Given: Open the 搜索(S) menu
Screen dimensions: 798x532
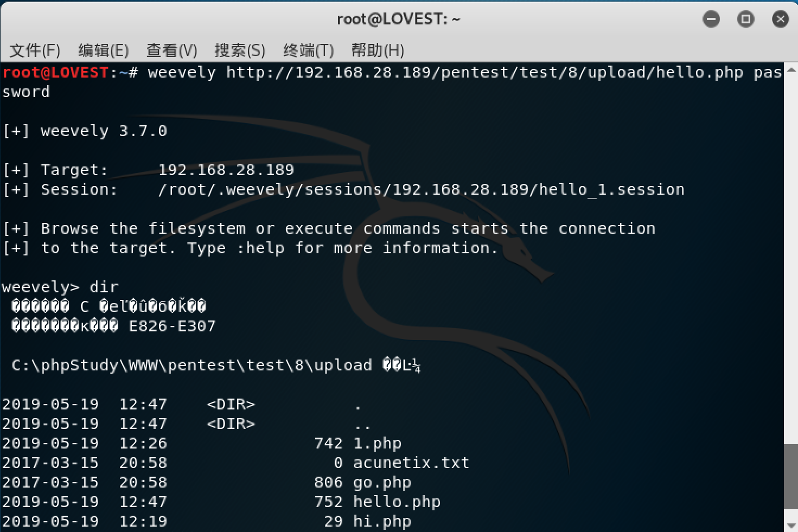Looking at the screenshot, I should 240,50.
